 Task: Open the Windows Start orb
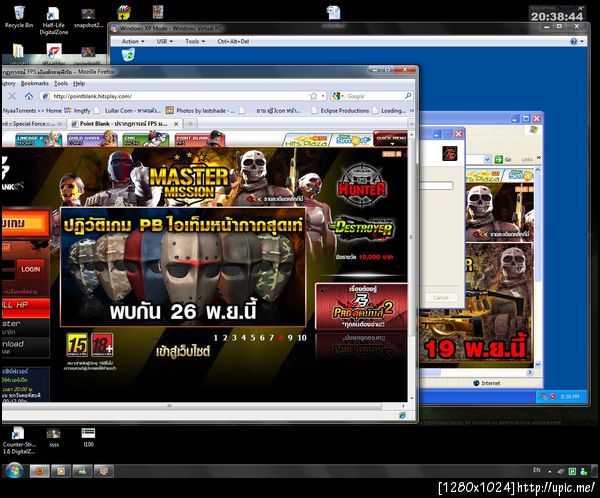coord(14,470)
